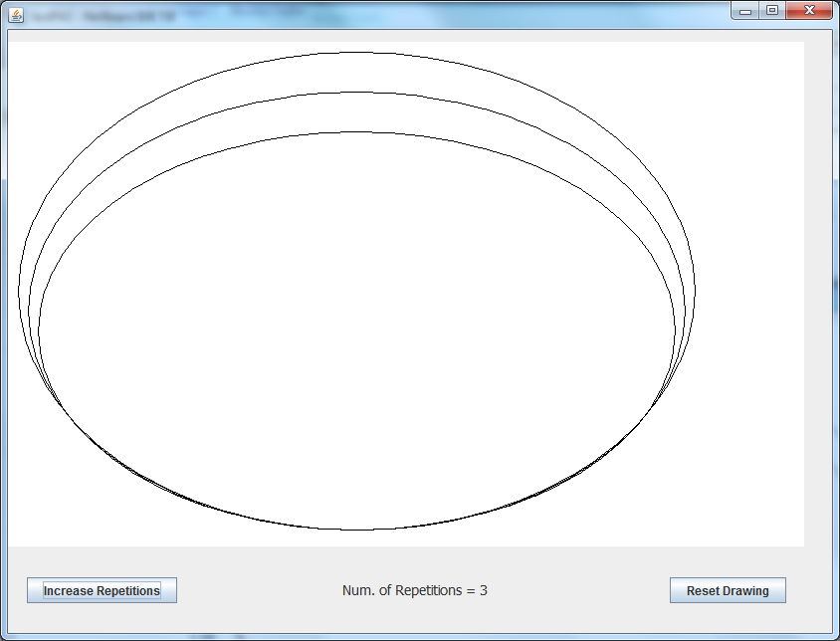Click the top of the middle ellipse
840x641 pixels.
coord(356,93)
